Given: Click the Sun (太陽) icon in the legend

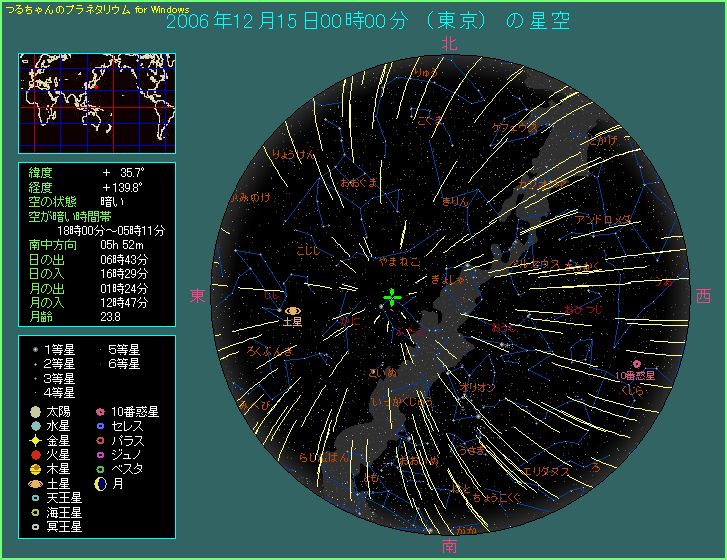Looking at the screenshot, I should [35, 411].
